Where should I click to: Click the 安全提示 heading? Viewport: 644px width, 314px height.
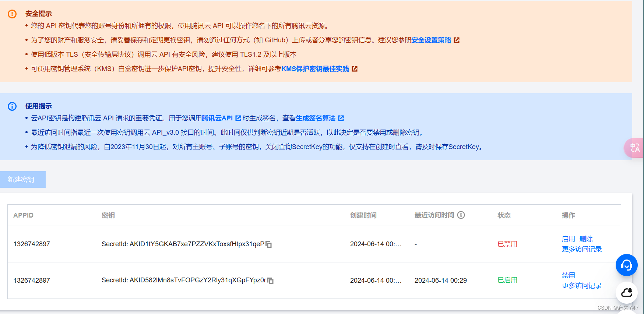click(x=39, y=14)
